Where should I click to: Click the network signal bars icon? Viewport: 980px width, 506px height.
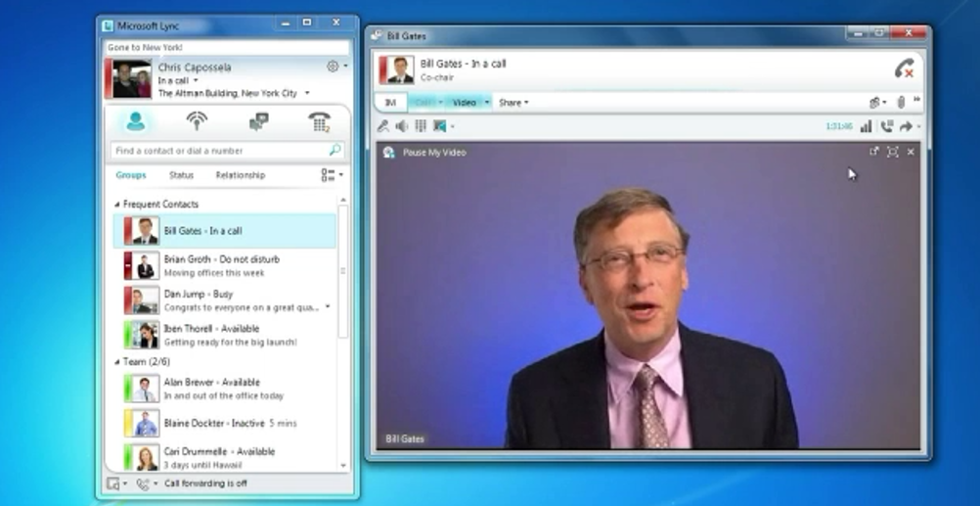tap(866, 127)
